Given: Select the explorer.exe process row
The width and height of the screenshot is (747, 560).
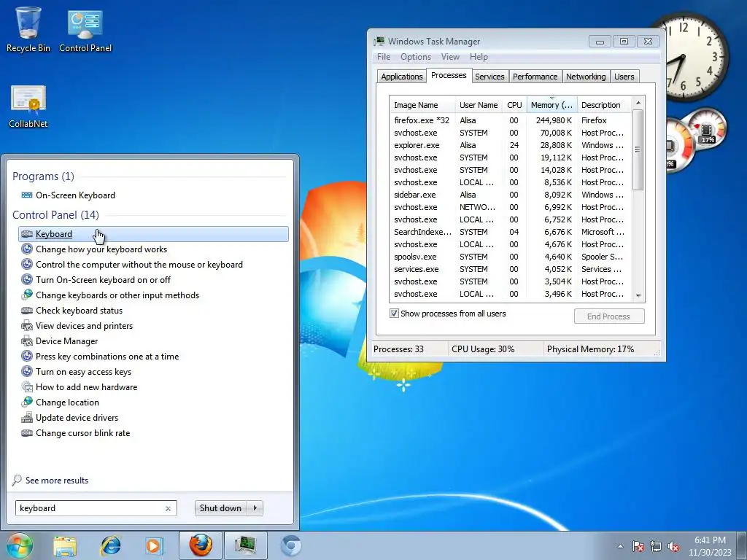Looking at the screenshot, I should pyautogui.click(x=511, y=145).
